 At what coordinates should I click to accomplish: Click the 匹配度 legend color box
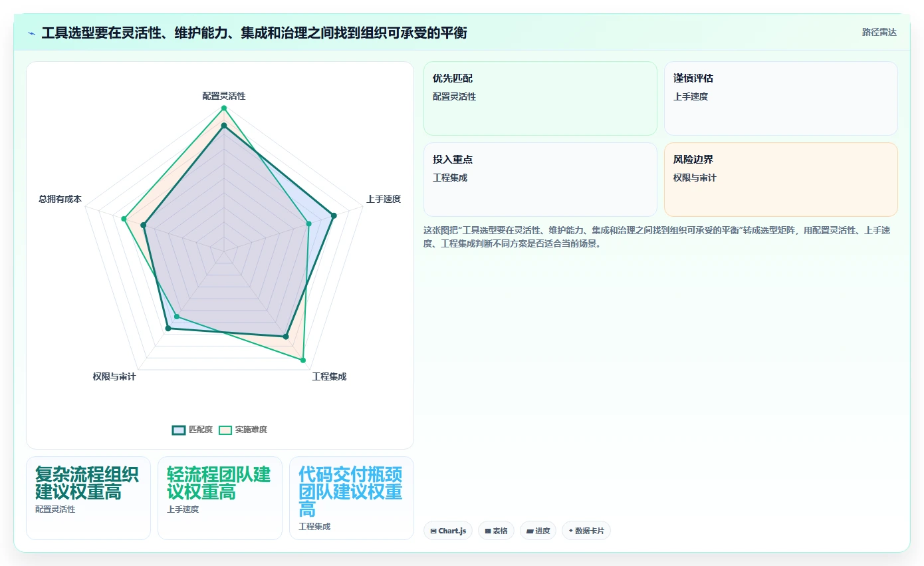click(x=179, y=430)
